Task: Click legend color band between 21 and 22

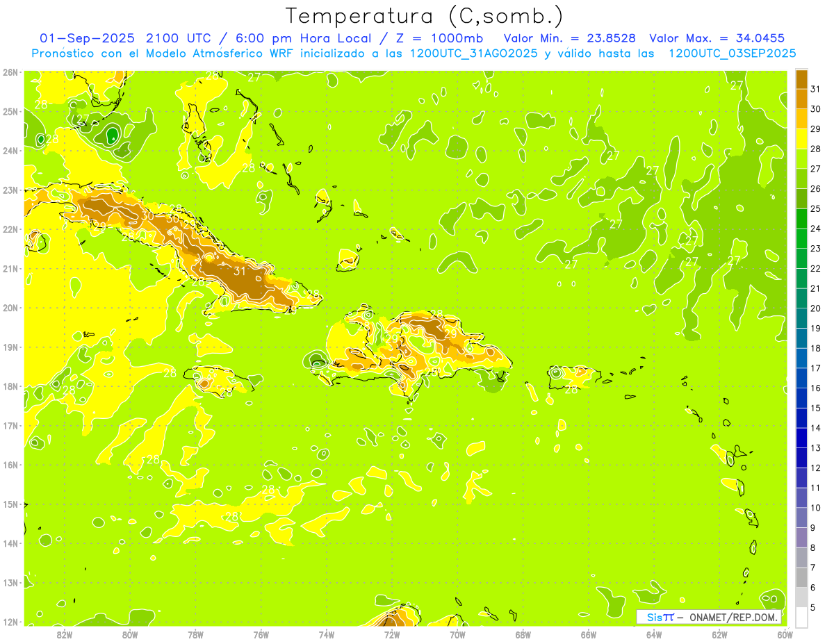Action: click(801, 278)
